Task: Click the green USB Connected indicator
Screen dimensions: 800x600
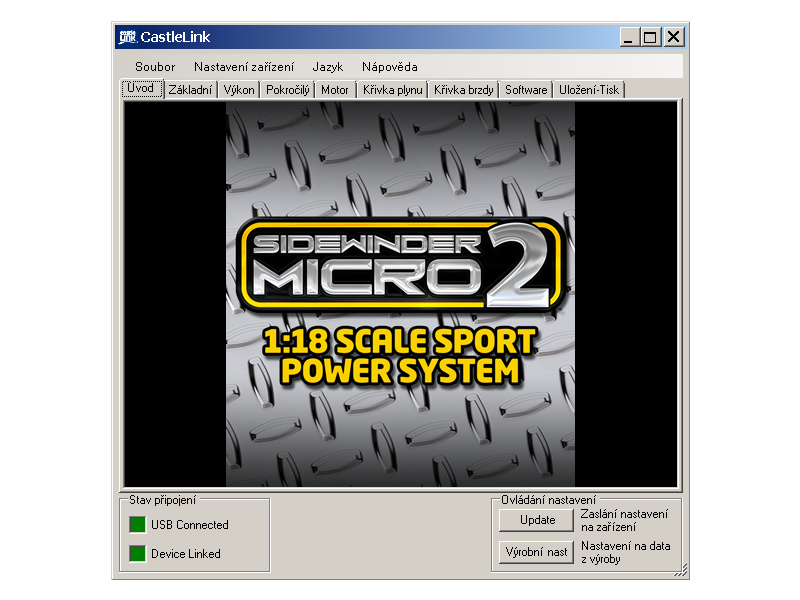Action: (137, 524)
